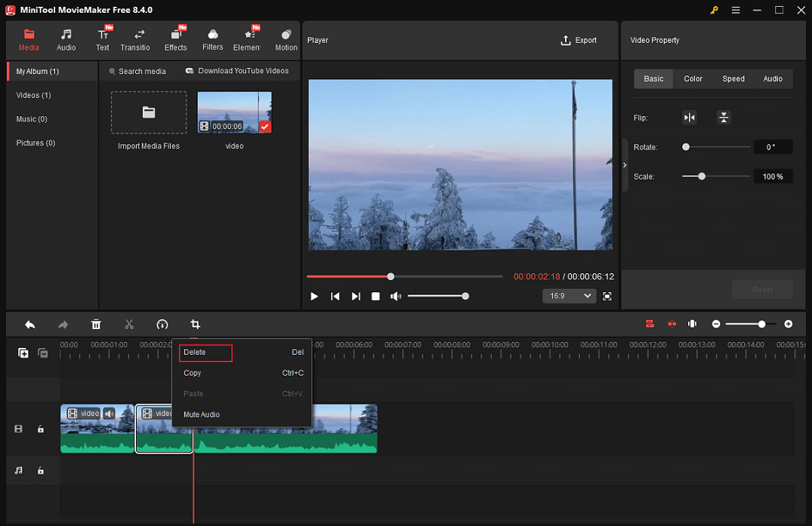Mute the player volume speaker

coord(395,296)
